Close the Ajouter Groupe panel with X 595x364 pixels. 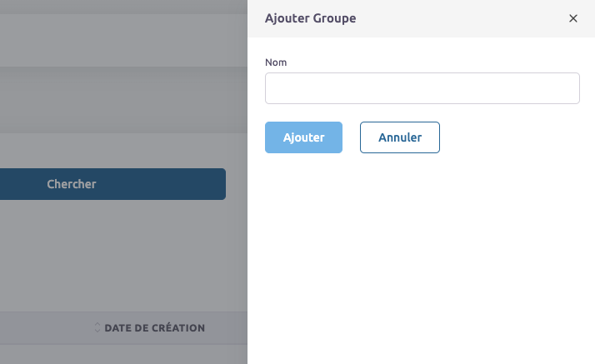point(572,18)
